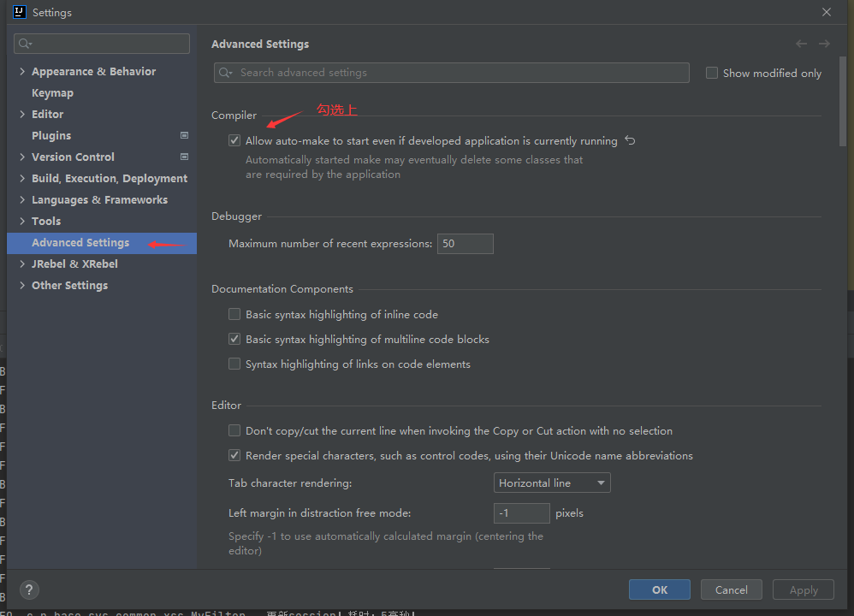Go forward with the right navigation arrow
Image resolution: width=854 pixels, height=616 pixels.
pyautogui.click(x=824, y=44)
